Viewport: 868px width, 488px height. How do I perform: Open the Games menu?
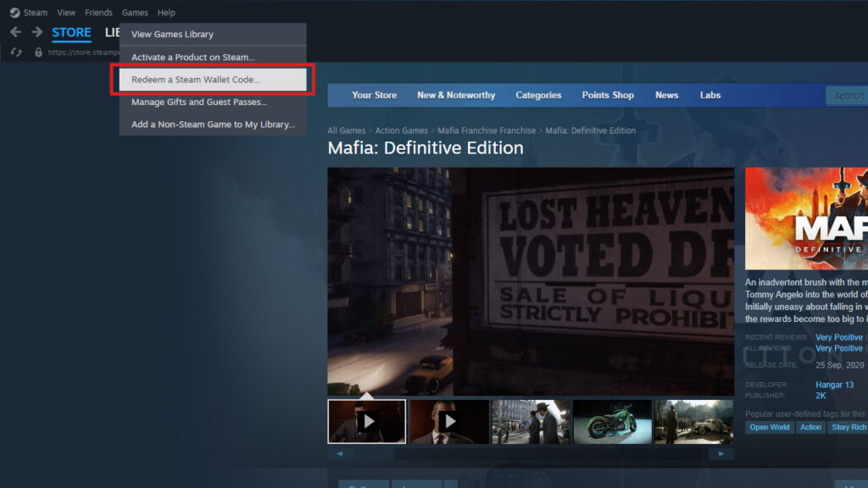coord(135,12)
